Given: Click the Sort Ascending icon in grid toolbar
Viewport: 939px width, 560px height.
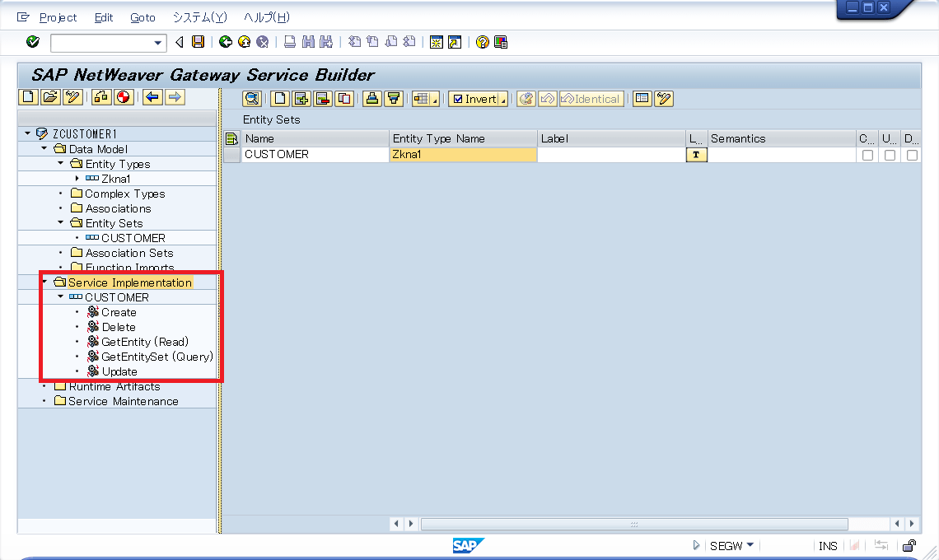Looking at the screenshot, I should pos(372,99).
